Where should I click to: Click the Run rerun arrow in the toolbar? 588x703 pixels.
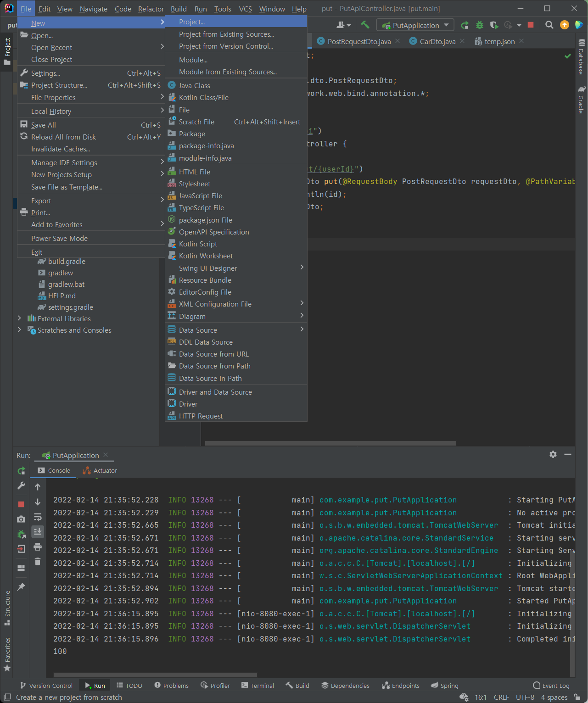pyautogui.click(x=465, y=25)
